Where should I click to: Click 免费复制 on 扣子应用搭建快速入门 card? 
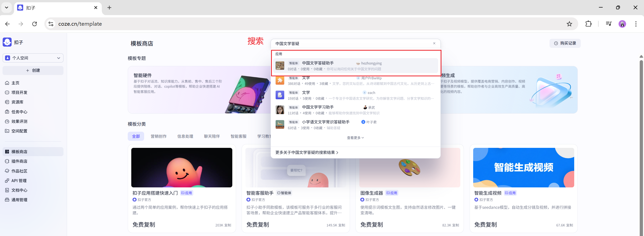pos(144,225)
